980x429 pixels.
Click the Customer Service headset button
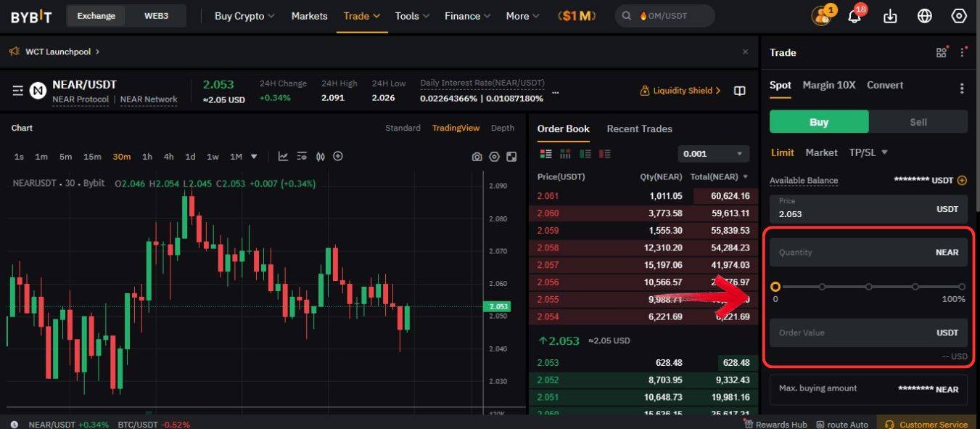tap(928, 424)
